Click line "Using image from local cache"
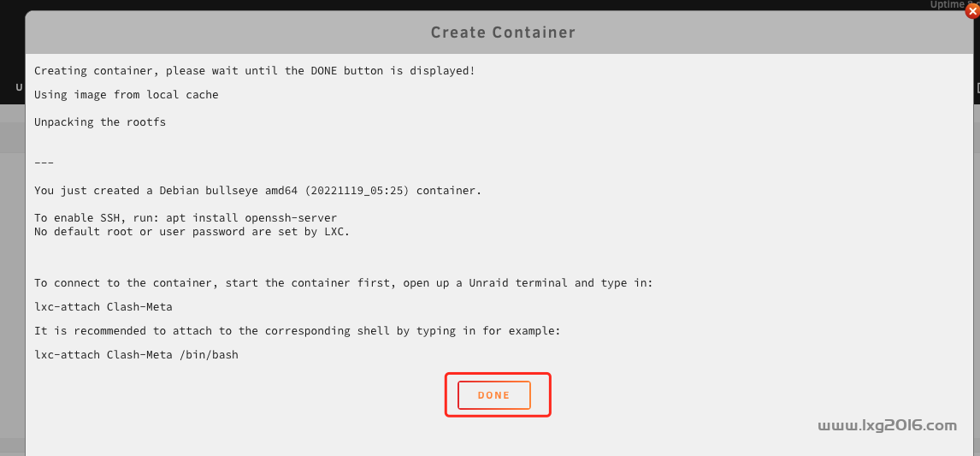The width and height of the screenshot is (980, 456). [x=127, y=95]
